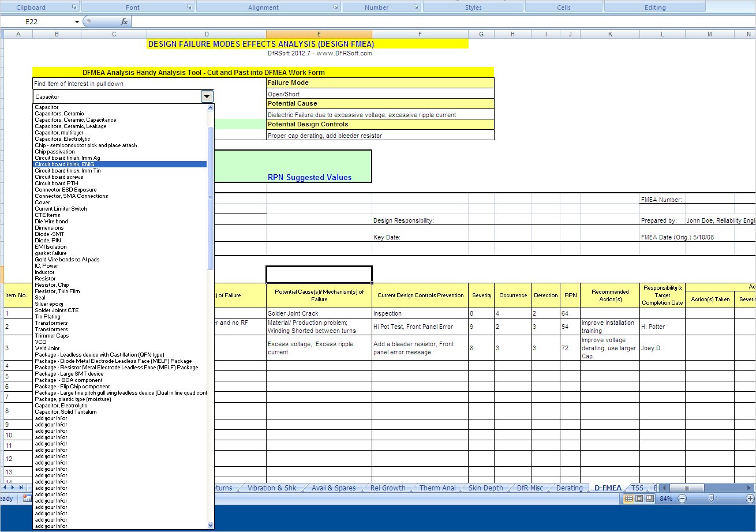Switch to Normal view in status bar
This screenshot has height=532, width=756.
click(x=629, y=499)
